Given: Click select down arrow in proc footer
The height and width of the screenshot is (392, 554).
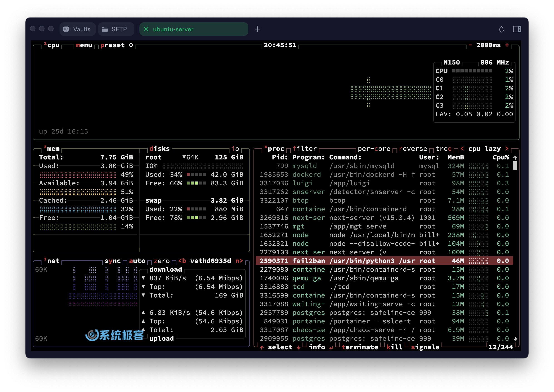Looking at the screenshot, I should click(x=299, y=347).
